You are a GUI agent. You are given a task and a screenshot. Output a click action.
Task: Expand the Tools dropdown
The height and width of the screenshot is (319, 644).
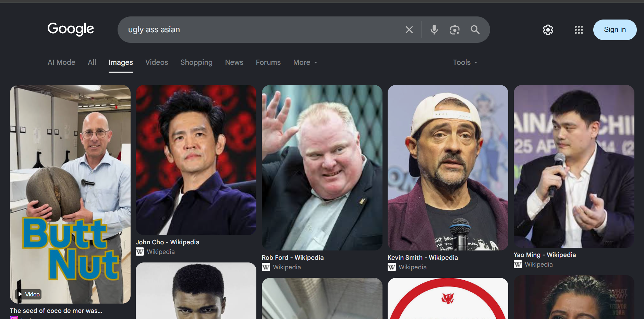point(465,62)
